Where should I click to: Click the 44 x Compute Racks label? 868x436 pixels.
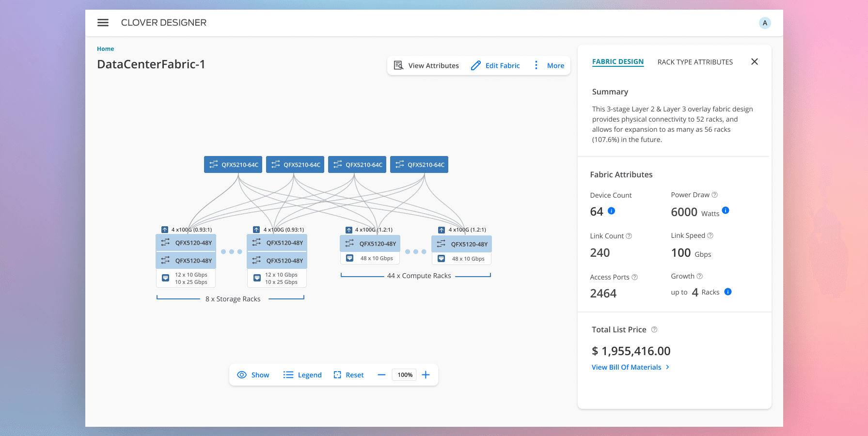(419, 276)
